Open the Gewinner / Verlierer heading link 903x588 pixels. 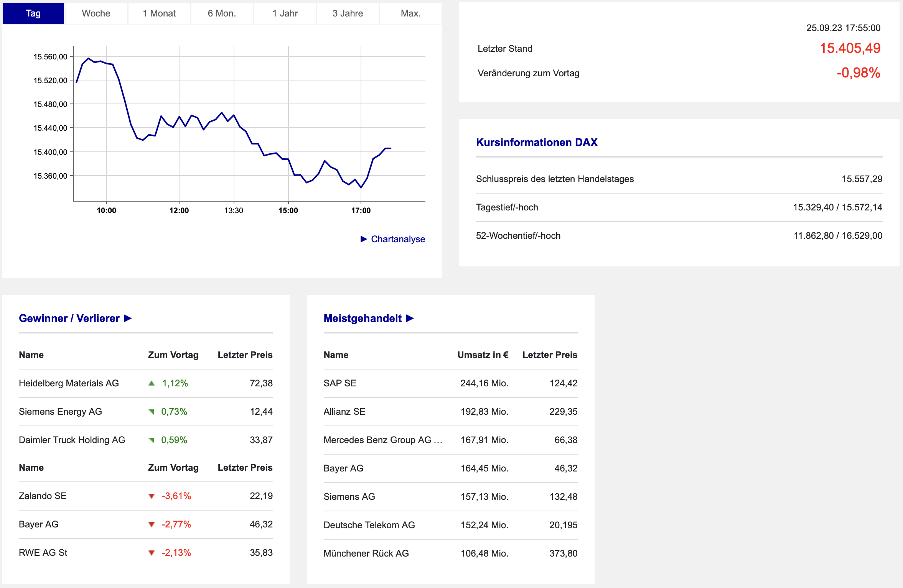click(69, 319)
